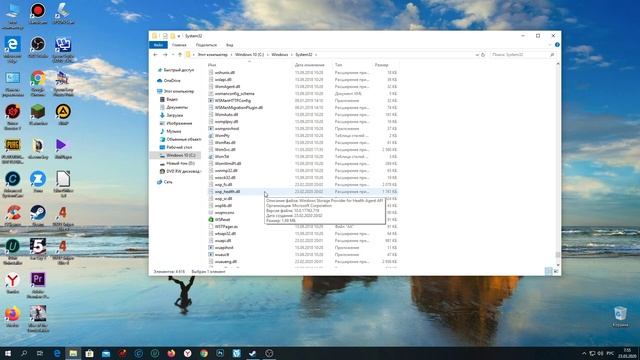Open Firefox desktop shortcut

[13, 317]
